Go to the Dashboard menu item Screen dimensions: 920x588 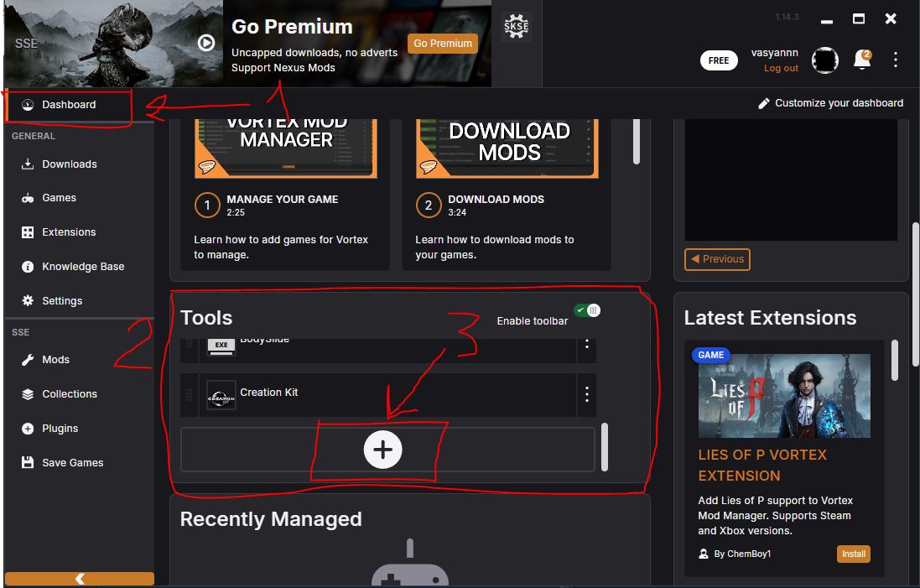(68, 105)
